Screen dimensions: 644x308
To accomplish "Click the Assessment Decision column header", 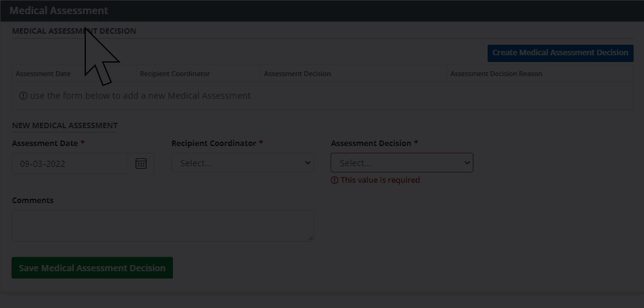I will [x=297, y=74].
